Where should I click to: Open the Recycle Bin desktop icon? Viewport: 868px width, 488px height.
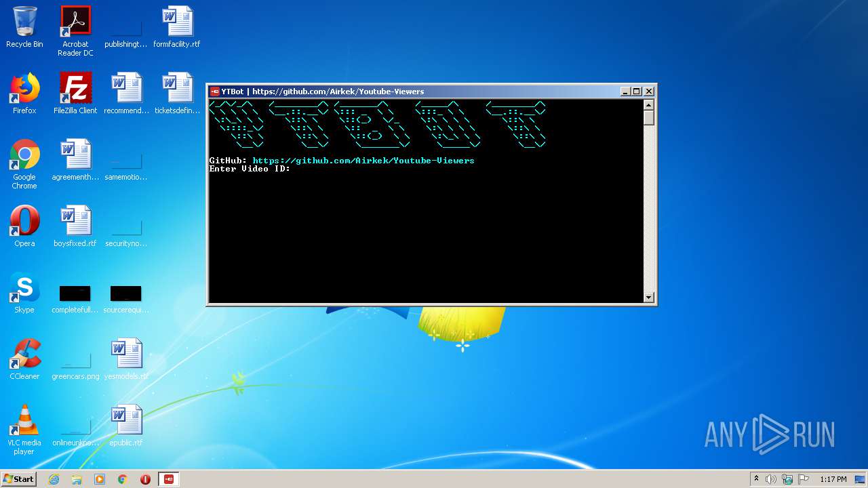24,27
